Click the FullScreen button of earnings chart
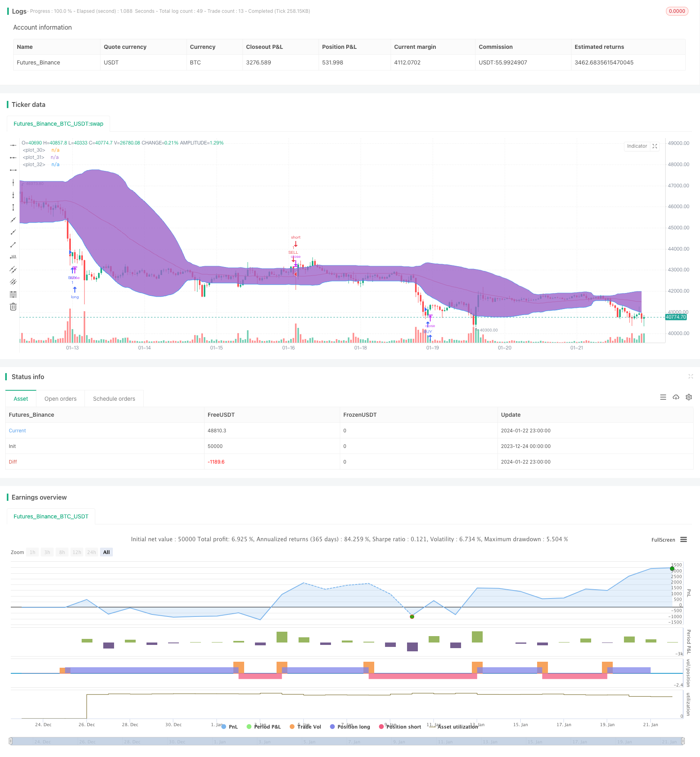The height and width of the screenshot is (757, 700). (x=663, y=540)
